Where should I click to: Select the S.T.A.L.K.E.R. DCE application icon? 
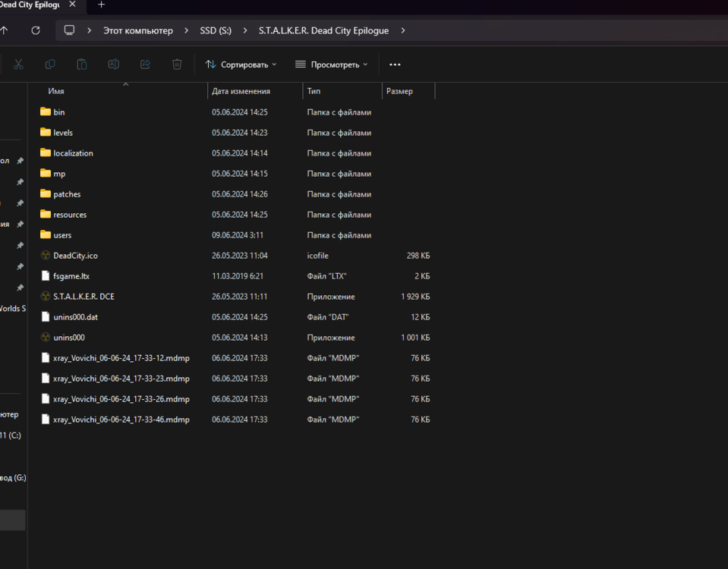46,297
